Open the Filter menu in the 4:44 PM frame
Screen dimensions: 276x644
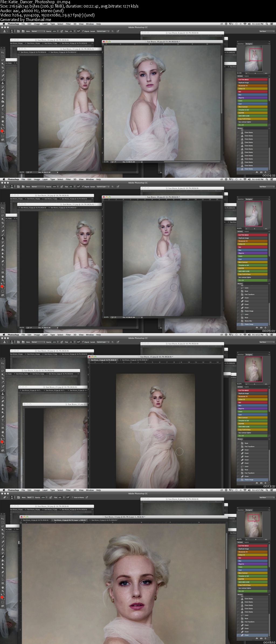point(68,24)
